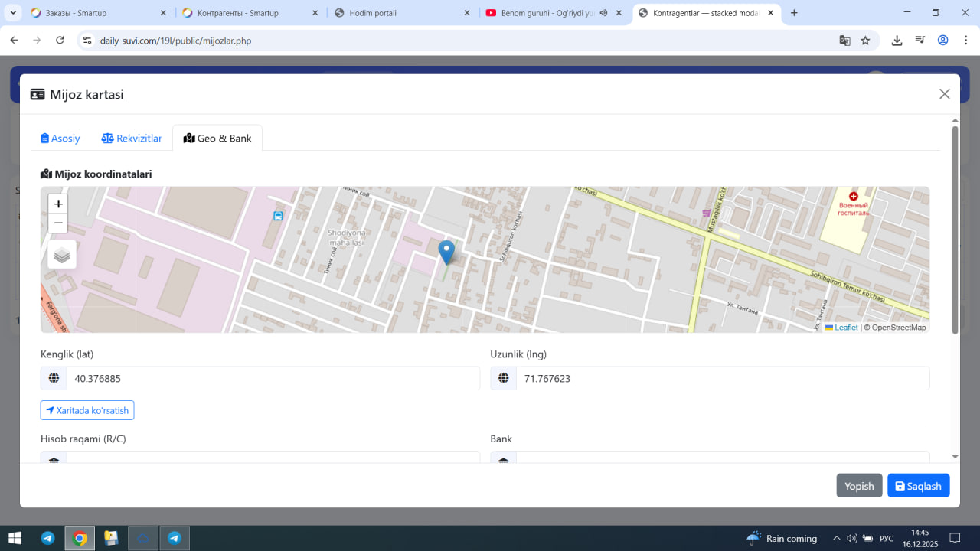The height and width of the screenshot is (551, 980).
Task: Click the modal vertical scrollbar
Action: click(955, 230)
